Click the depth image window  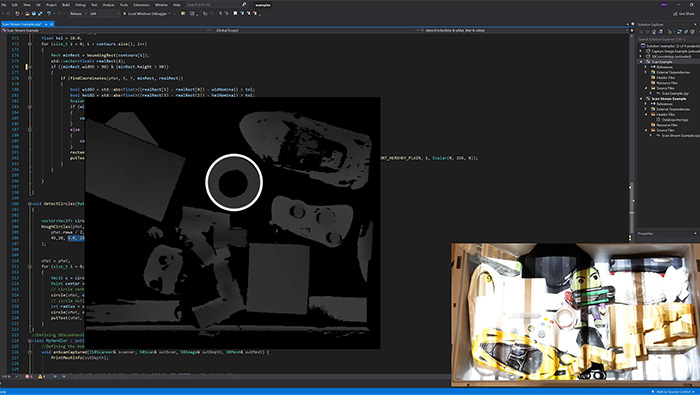[x=233, y=223]
